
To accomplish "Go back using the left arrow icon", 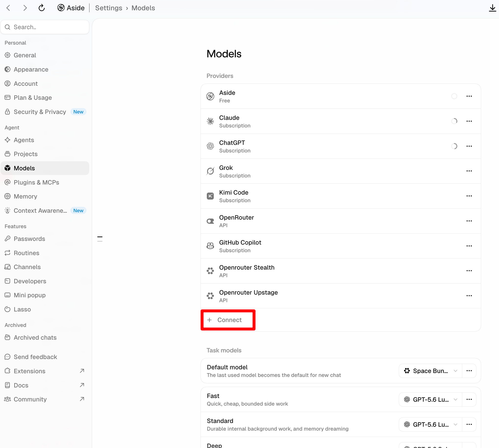I will [8, 8].
